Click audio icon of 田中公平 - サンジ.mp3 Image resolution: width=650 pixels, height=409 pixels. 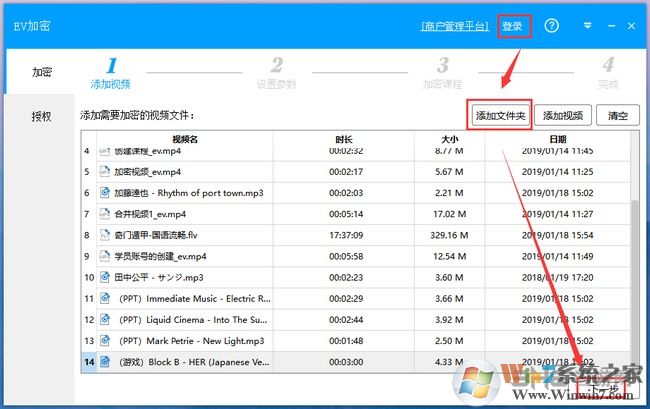(105, 277)
